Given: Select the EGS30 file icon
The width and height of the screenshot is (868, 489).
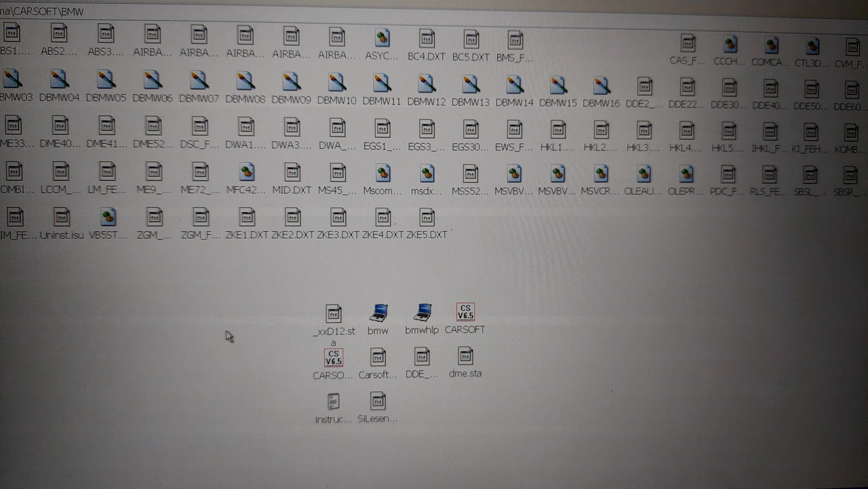Looking at the screenshot, I should [471, 129].
